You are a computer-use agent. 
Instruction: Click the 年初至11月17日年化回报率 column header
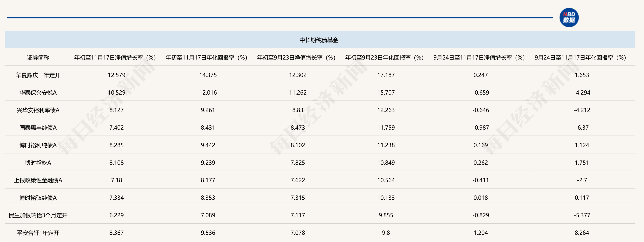point(206,58)
